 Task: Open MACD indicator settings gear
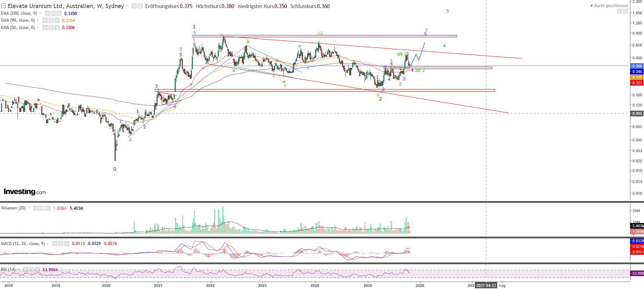pos(61,244)
